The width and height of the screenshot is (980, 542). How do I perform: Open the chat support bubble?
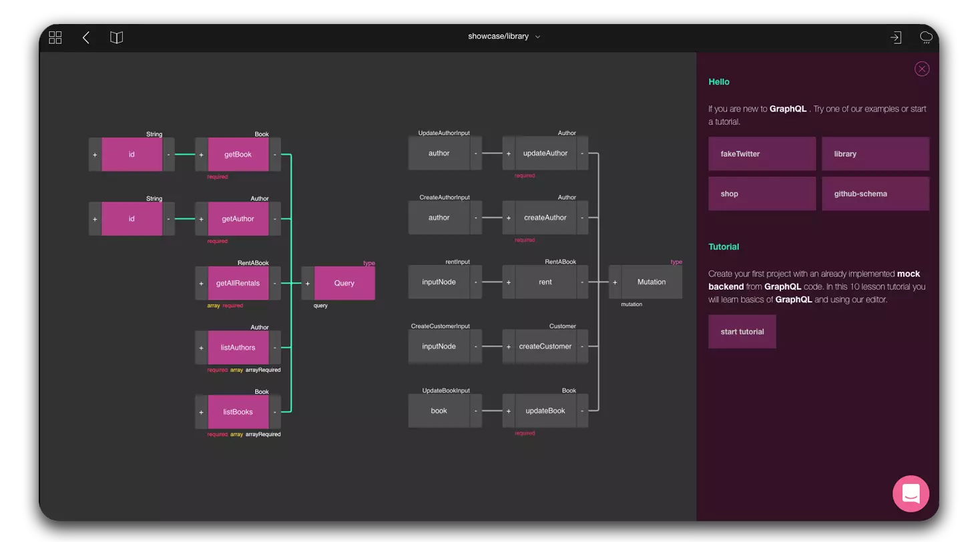point(911,494)
